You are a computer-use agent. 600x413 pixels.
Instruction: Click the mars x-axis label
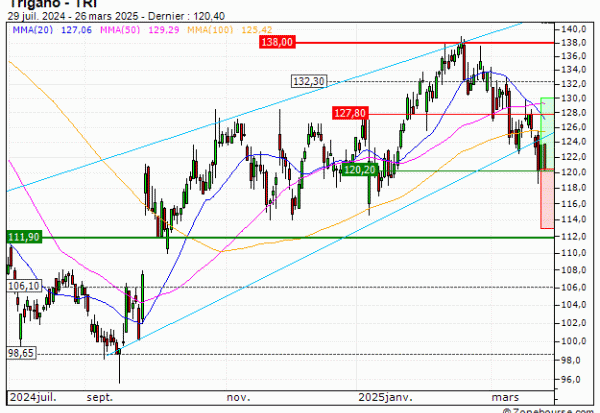pyautogui.click(x=505, y=397)
